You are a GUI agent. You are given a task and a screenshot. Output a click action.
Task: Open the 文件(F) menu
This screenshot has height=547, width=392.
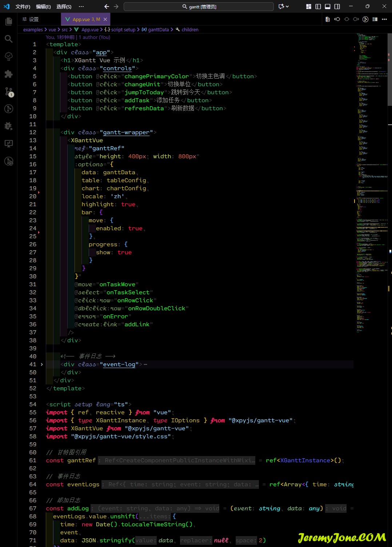(x=23, y=7)
